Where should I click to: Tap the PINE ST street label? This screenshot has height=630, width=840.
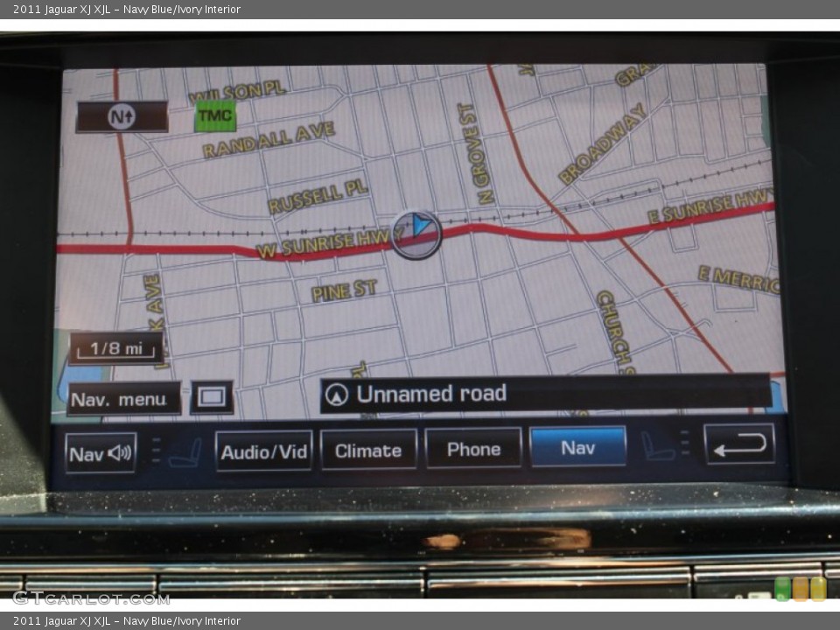pyautogui.click(x=344, y=290)
